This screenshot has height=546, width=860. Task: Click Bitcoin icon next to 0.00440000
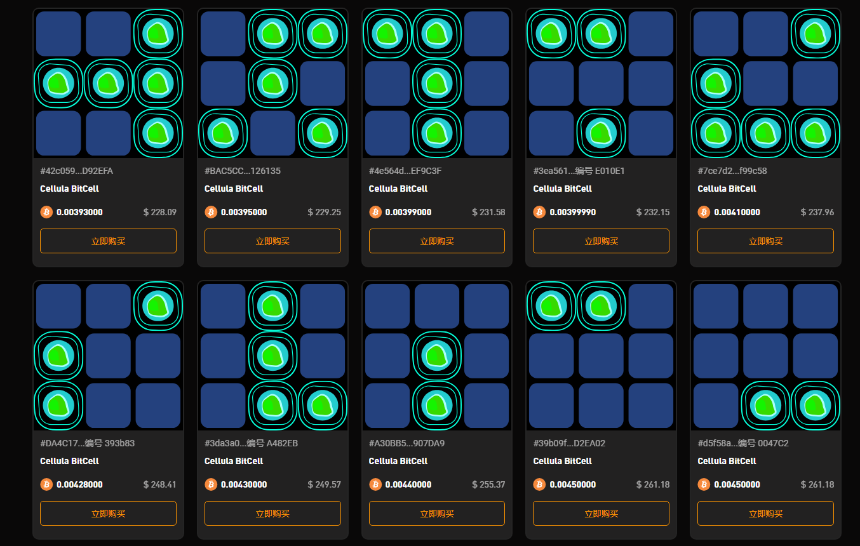click(x=375, y=485)
